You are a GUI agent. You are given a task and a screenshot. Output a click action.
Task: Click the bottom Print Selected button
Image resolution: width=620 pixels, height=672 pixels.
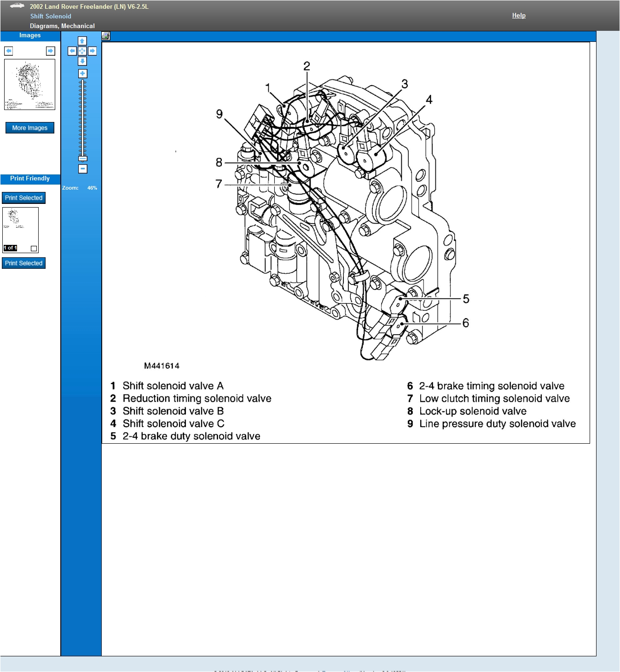click(x=23, y=263)
